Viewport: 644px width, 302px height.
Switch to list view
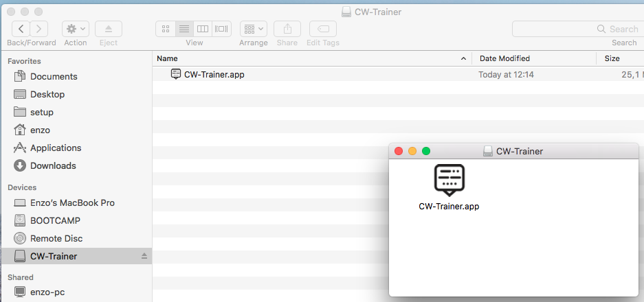pyautogui.click(x=184, y=29)
